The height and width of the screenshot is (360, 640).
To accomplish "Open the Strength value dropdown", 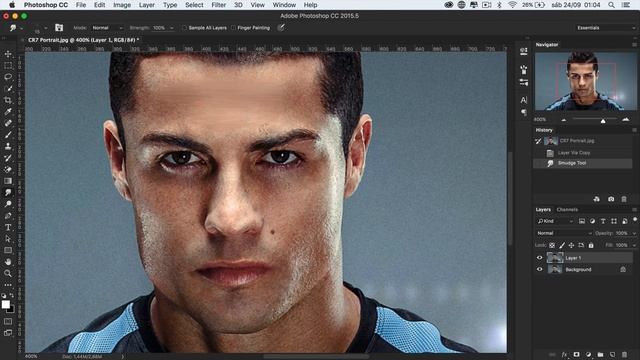I will tap(172, 28).
